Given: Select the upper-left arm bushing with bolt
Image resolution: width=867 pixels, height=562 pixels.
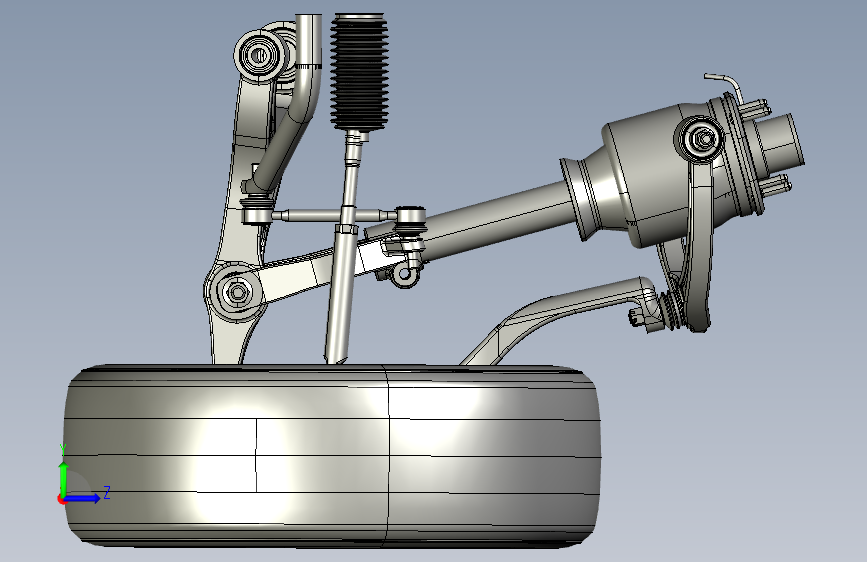Looking at the screenshot, I should point(259,55).
